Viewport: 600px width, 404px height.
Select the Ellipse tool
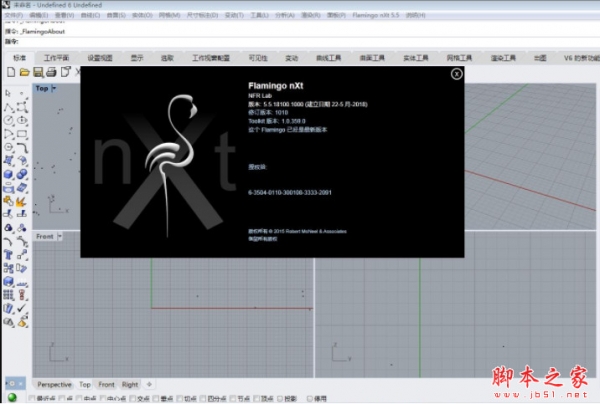pos(22,120)
